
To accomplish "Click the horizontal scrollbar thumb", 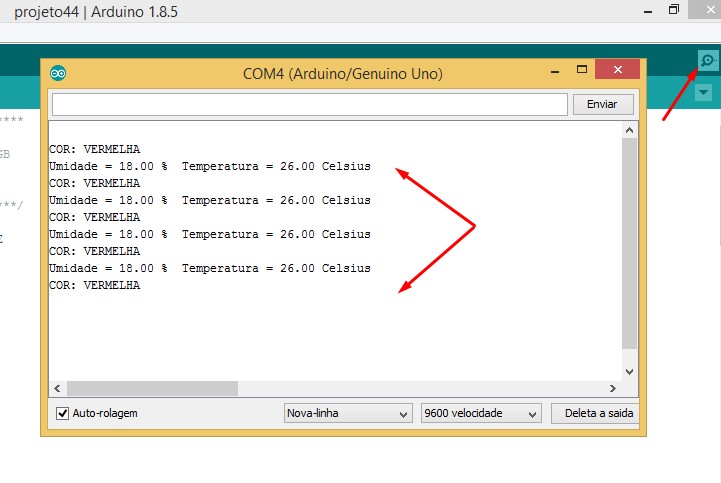I will 152,388.
